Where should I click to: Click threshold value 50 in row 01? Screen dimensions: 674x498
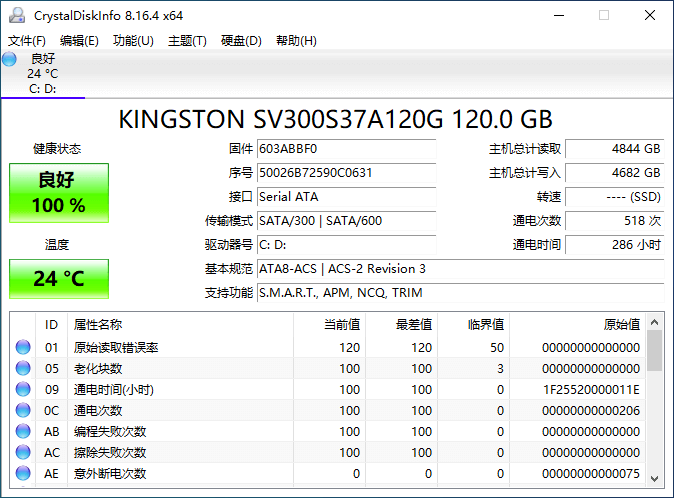[x=497, y=348]
